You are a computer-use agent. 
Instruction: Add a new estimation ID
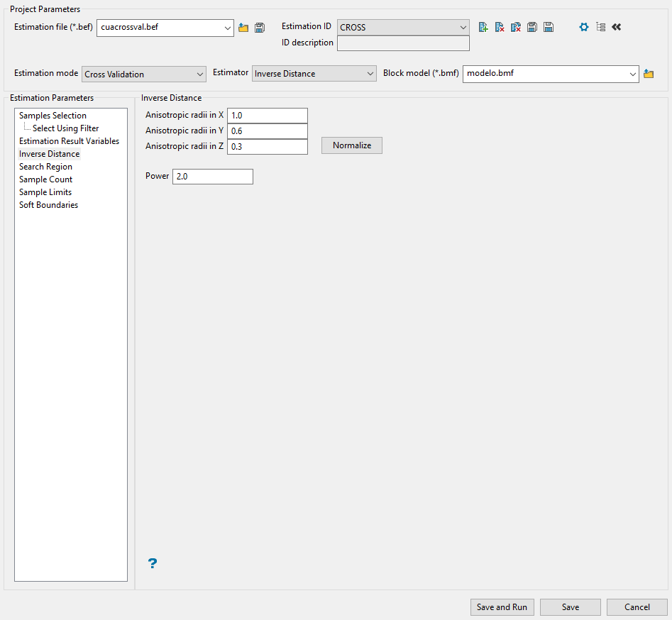[x=483, y=27]
